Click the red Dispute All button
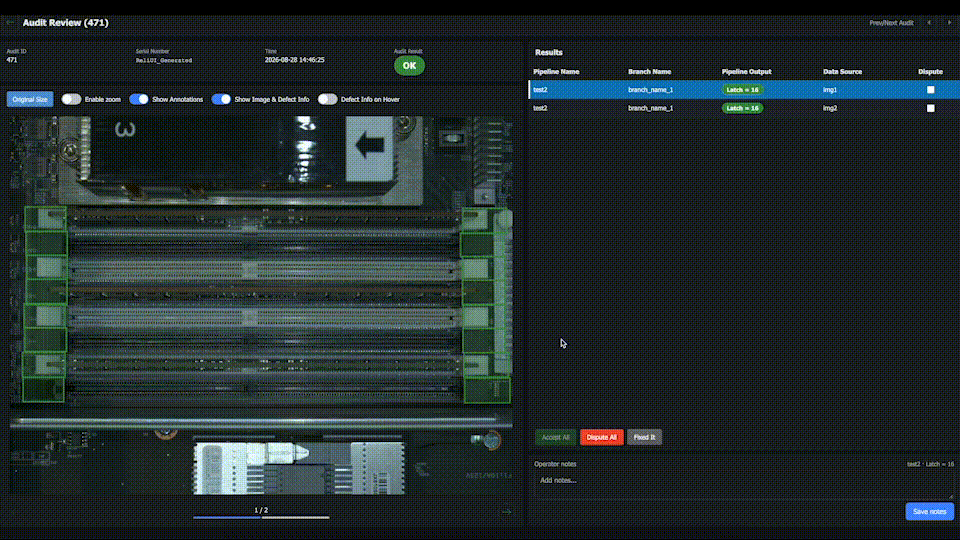The image size is (960, 540). [602, 437]
